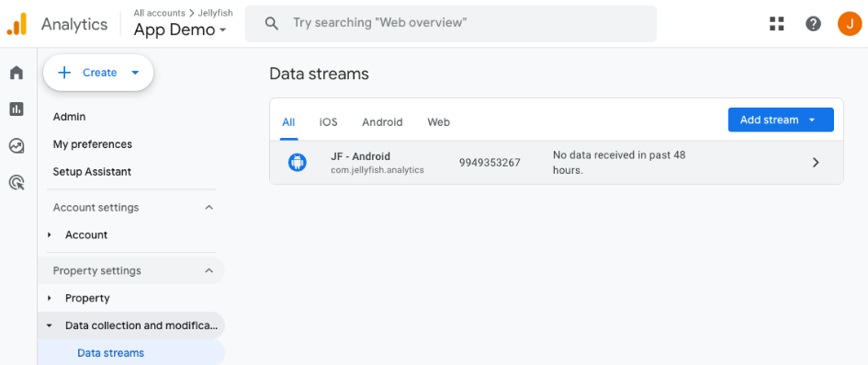Switch to the iOS tab

point(328,122)
